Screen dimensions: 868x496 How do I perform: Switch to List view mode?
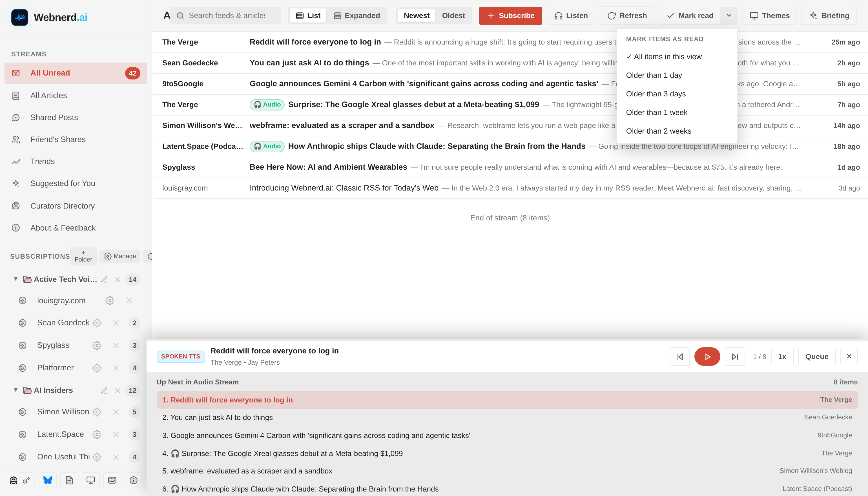tap(308, 16)
